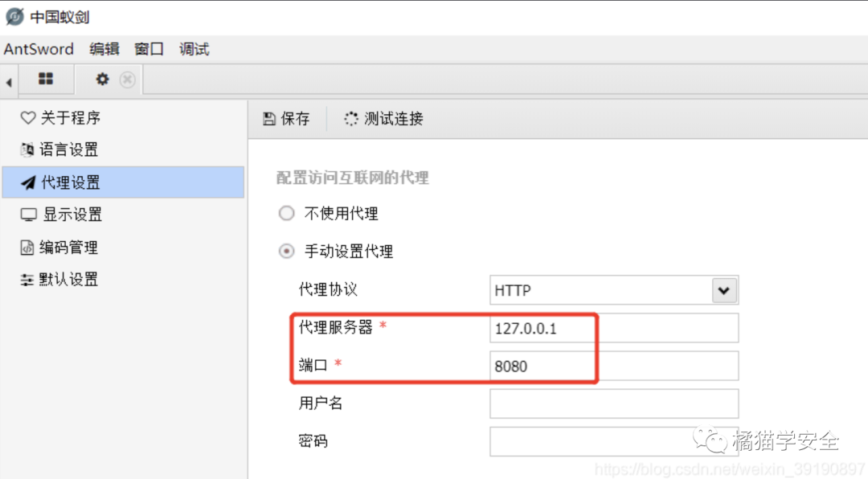
Task: Click the 用户名 label
Action: click(x=321, y=403)
